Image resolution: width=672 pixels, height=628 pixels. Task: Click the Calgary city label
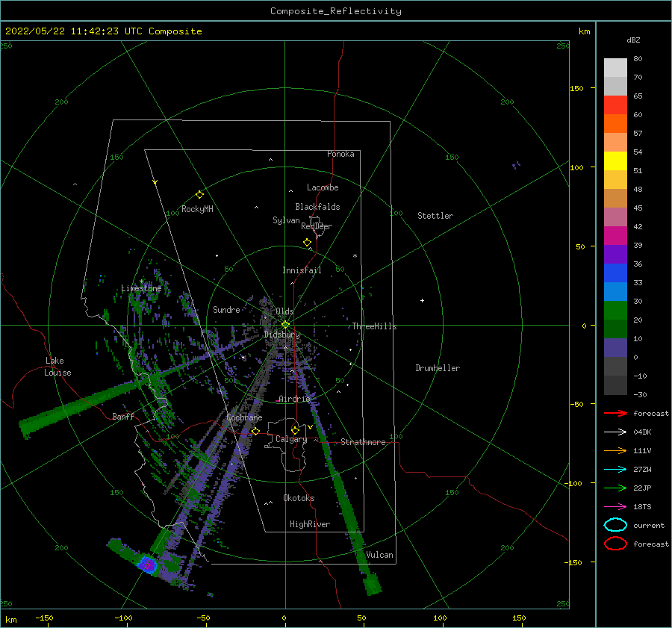[291, 439]
